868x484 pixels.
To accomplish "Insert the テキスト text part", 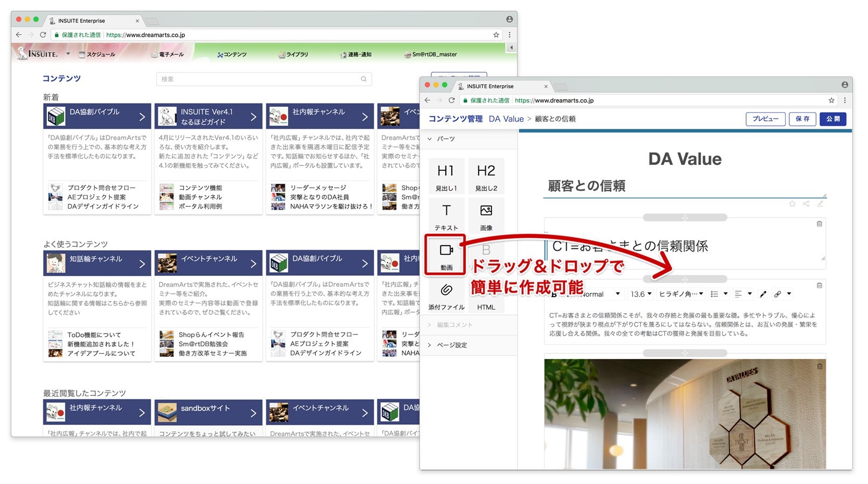I will tap(446, 216).
